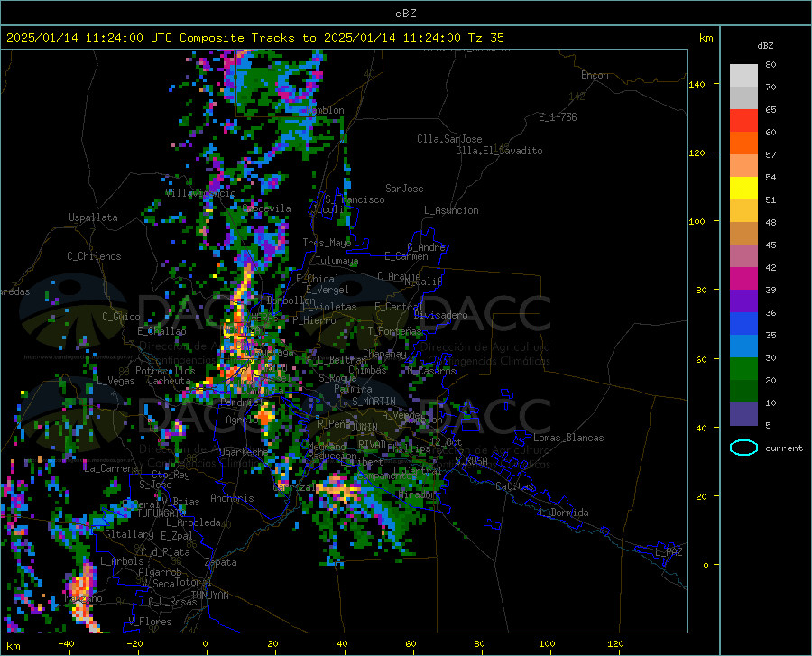Click the 'Uspallata' map label
The width and height of the screenshot is (812, 656).
93,217
